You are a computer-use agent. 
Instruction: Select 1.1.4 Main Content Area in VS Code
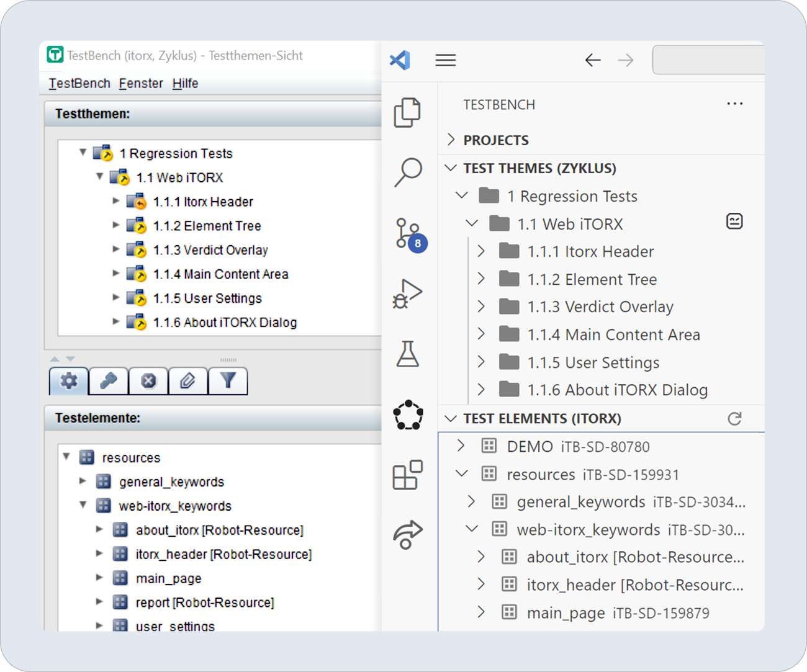[x=614, y=334]
